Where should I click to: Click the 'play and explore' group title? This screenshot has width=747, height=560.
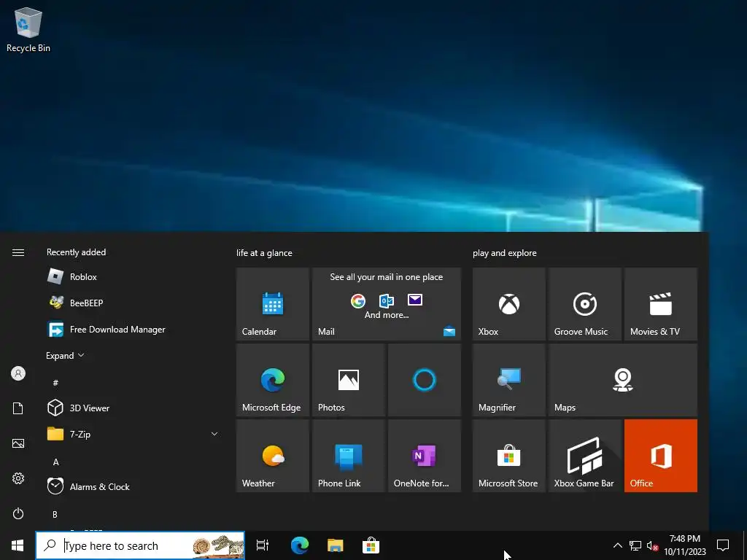click(x=505, y=253)
